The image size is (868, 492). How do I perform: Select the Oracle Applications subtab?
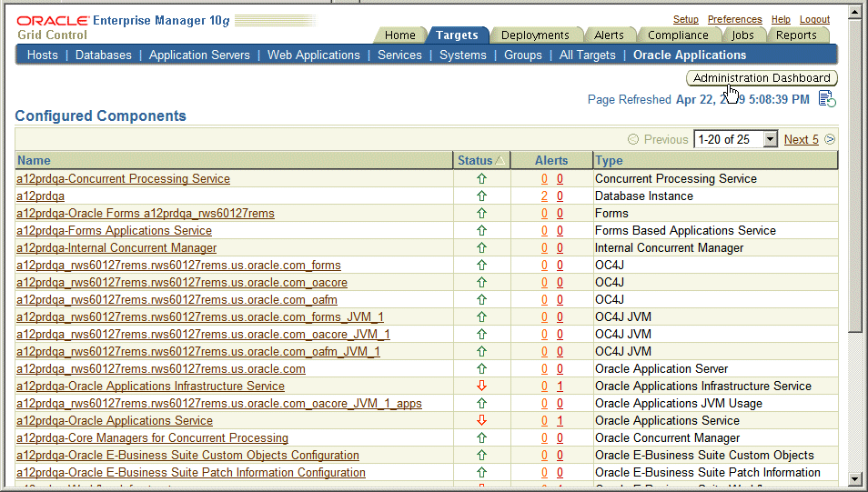pyautogui.click(x=690, y=55)
